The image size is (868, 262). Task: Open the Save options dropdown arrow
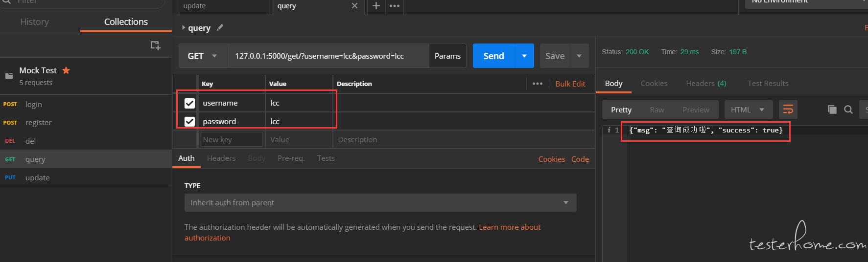tap(579, 56)
